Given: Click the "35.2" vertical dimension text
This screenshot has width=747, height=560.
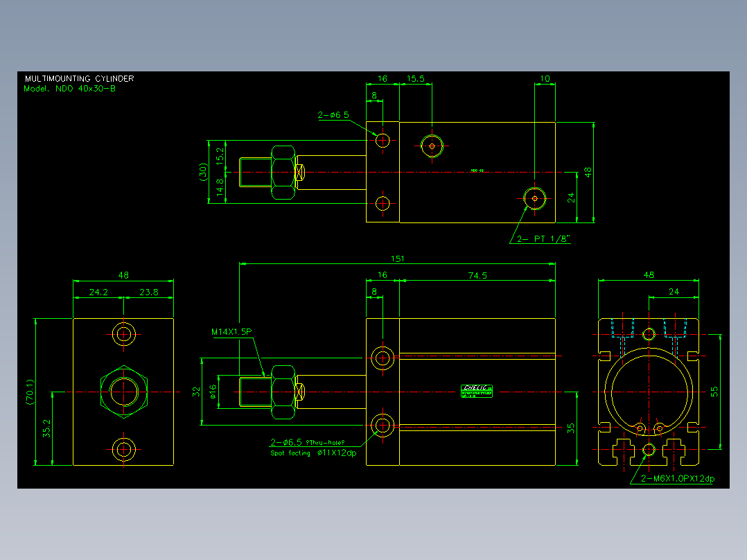Looking at the screenshot, I should coord(46,428).
